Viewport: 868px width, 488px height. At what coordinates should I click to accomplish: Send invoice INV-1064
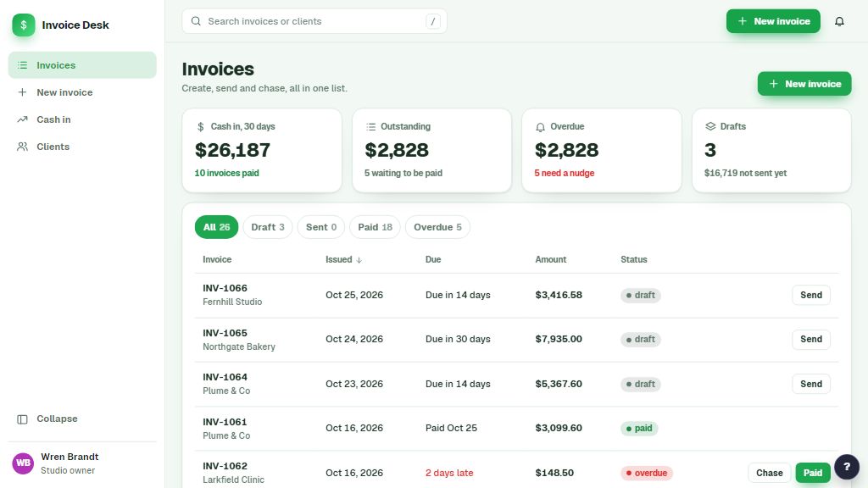click(x=811, y=384)
